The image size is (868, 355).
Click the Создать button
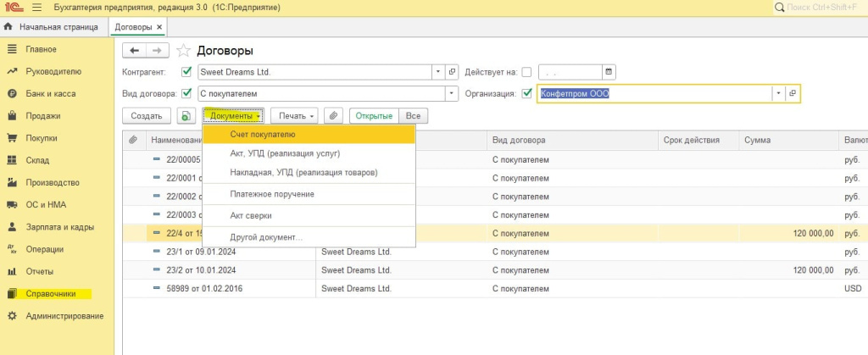click(x=147, y=115)
